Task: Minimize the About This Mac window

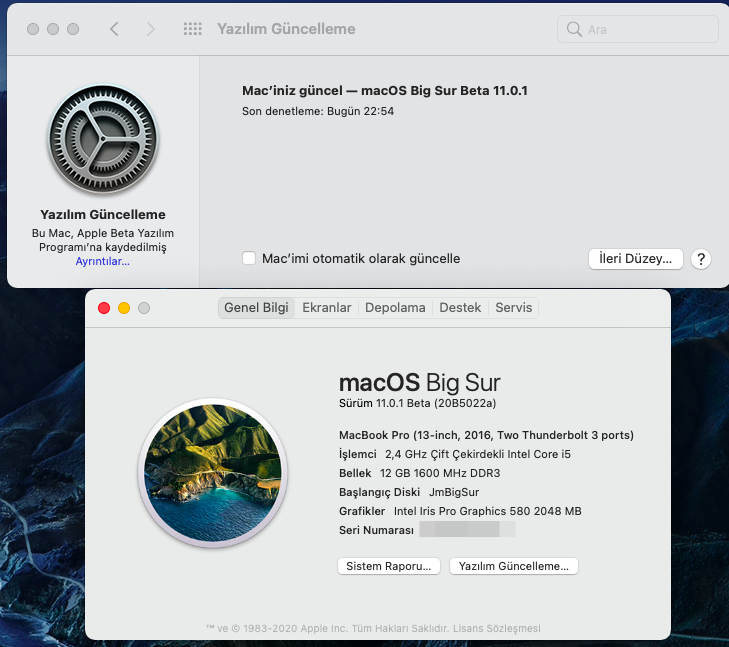Action: coord(124,308)
